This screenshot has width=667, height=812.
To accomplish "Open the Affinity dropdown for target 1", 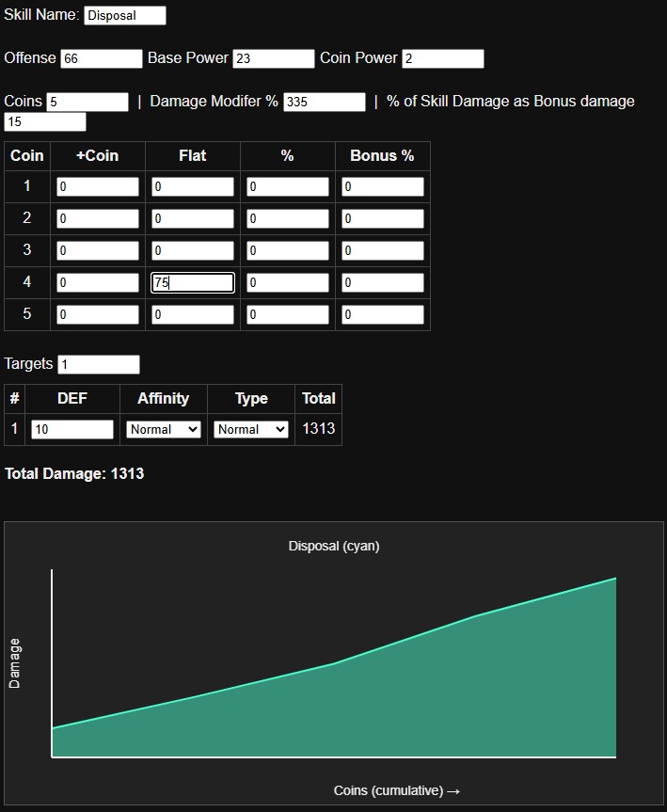I will point(164,429).
